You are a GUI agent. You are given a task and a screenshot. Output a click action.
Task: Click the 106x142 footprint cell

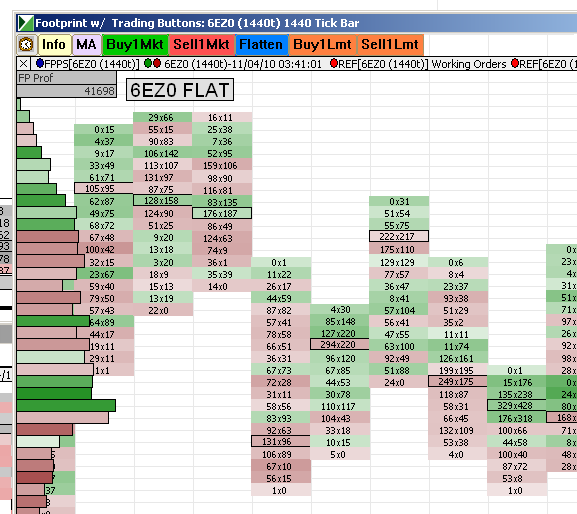pyautogui.click(x=162, y=153)
